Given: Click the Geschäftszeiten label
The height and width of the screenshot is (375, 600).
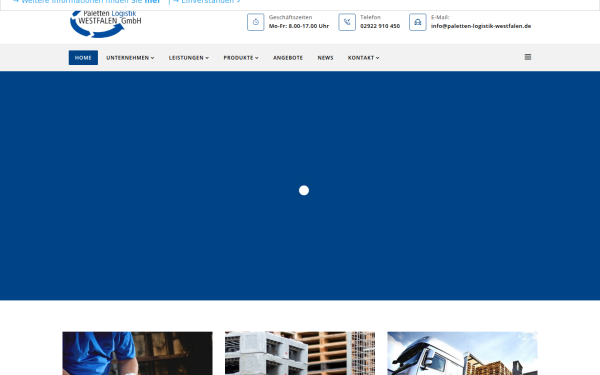Looking at the screenshot, I should click(x=290, y=17).
